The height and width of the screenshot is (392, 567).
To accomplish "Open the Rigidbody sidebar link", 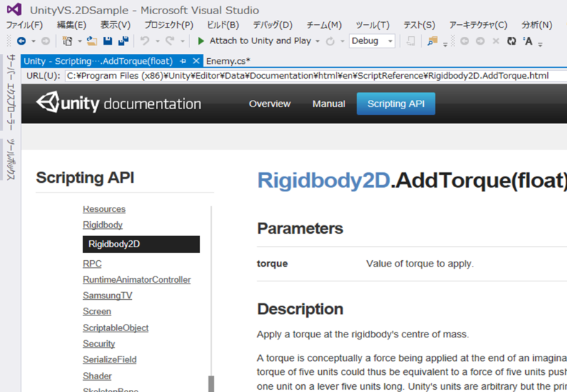I will (x=103, y=225).
